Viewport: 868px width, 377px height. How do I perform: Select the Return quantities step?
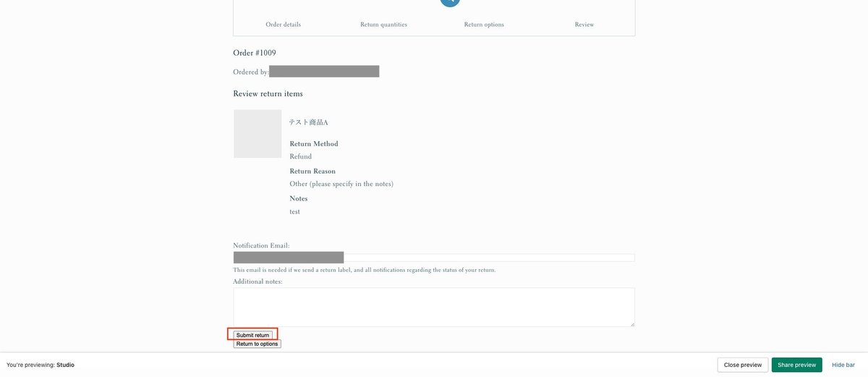click(x=383, y=24)
